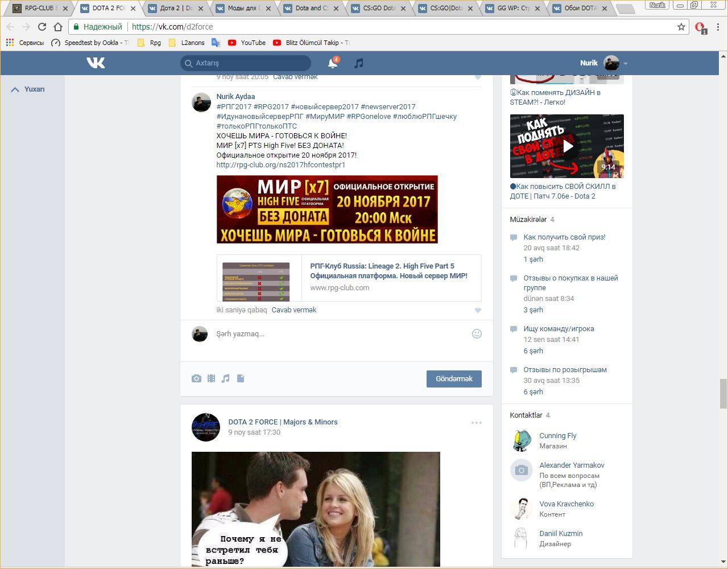This screenshot has width=728, height=569.
Task: Click Cavab vermək under Nurik's comment
Action: coord(294,310)
